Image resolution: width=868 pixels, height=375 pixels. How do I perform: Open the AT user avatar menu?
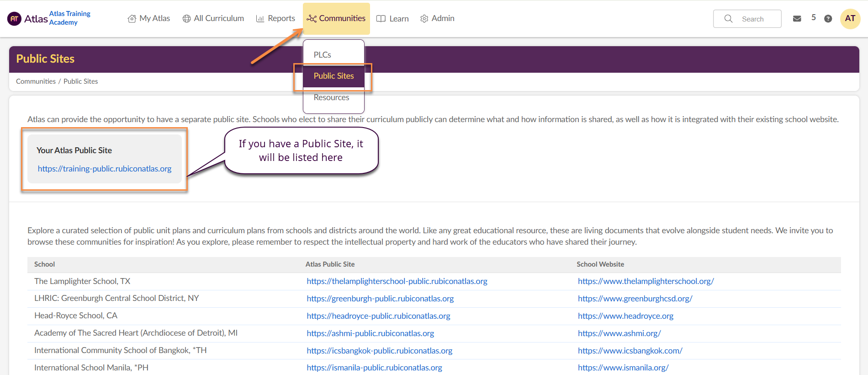[850, 19]
